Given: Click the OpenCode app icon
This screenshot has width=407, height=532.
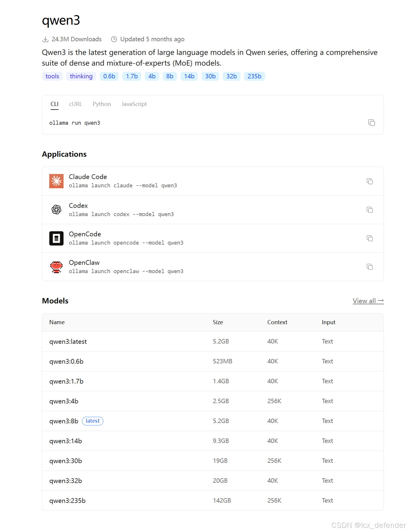Looking at the screenshot, I should coord(56,238).
